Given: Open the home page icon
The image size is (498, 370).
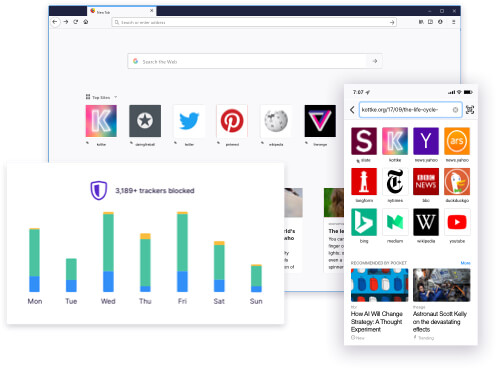Looking at the screenshot, I should tap(86, 22).
